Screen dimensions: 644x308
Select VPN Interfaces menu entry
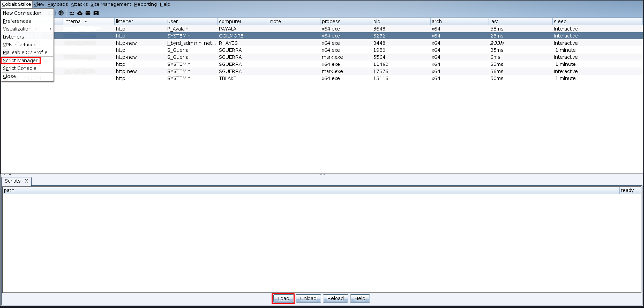point(27,45)
